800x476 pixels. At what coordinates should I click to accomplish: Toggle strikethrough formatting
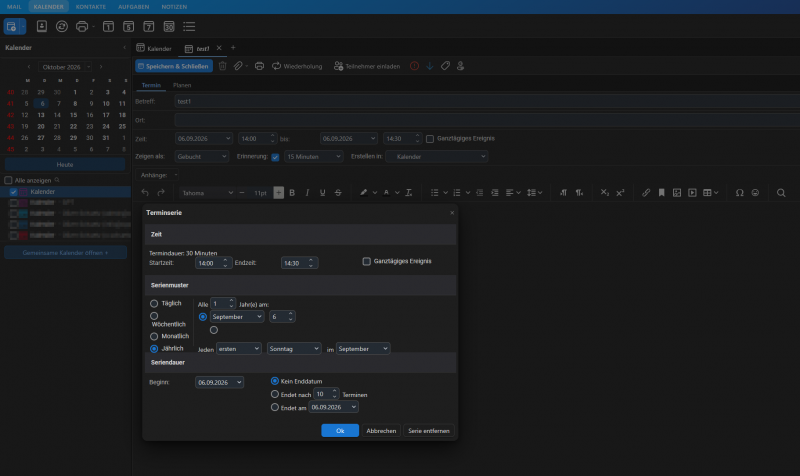[338, 192]
